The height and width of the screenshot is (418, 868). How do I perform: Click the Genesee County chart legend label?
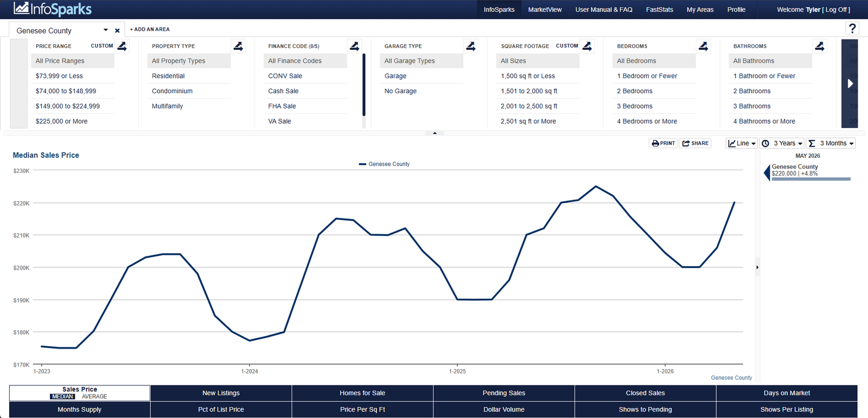[384, 164]
